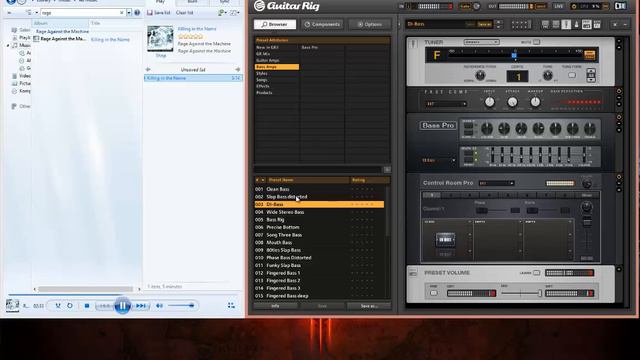
Task: Click the small album art thumbnail near playback controls
Action: point(12,305)
